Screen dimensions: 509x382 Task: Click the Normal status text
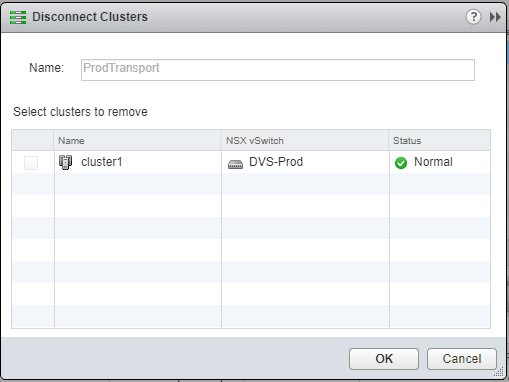pyautogui.click(x=433, y=162)
